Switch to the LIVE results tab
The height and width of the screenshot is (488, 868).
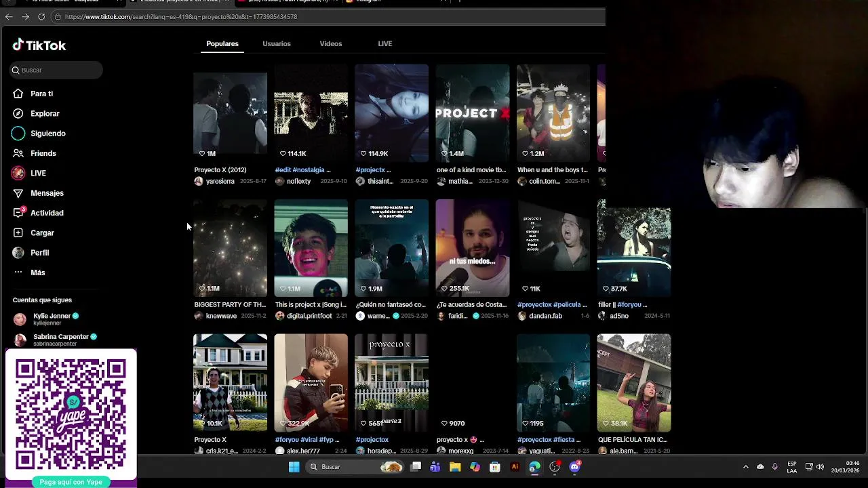click(385, 43)
